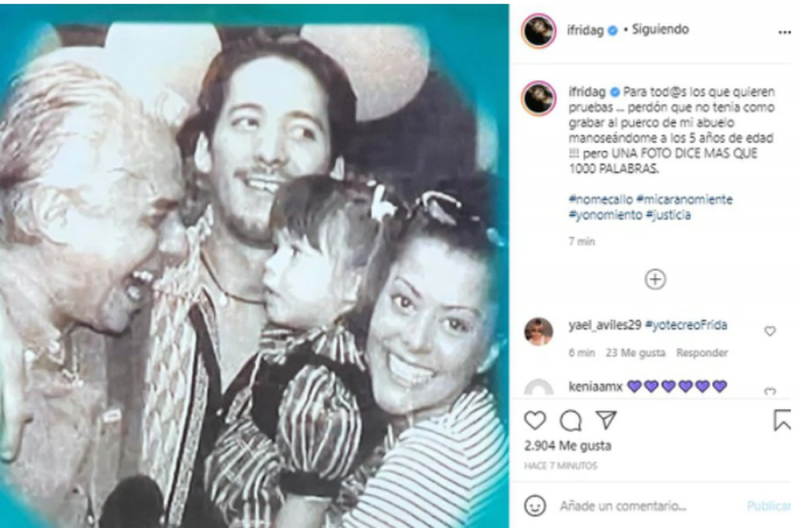Image resolution: width=800 pixels, height=528 pixels.
Task: Focus the Añade un comentario field
Action: (622, 506)
